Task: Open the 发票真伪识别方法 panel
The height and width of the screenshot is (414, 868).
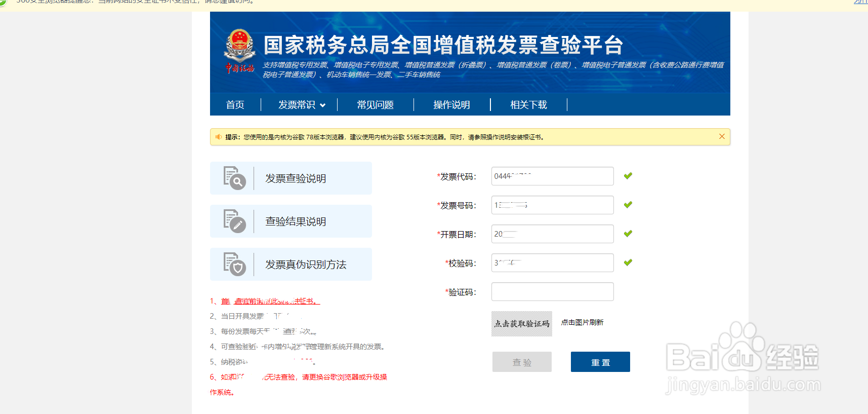Action: (x=291, y=265)
